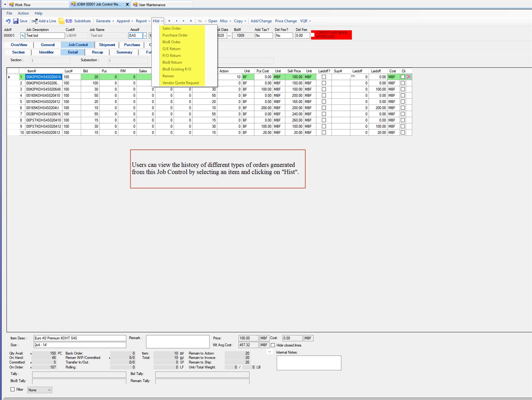Click the Save floppy disk icon
This screenshot has width=532, height=400.
[16, 21]
